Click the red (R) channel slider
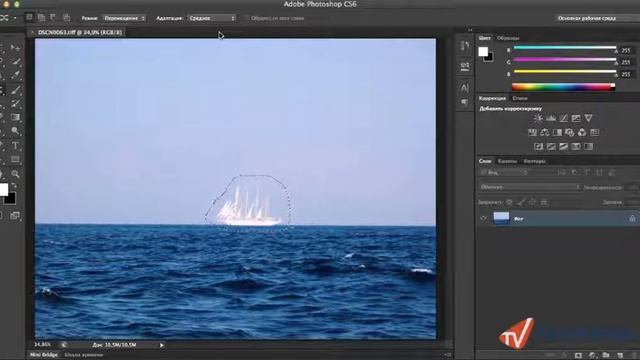Screen dimensions: 640x360 coord(564,48)
